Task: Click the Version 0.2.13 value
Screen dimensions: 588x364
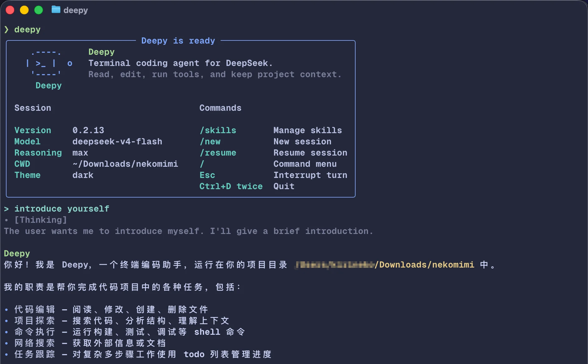Action: coord(88,130)
